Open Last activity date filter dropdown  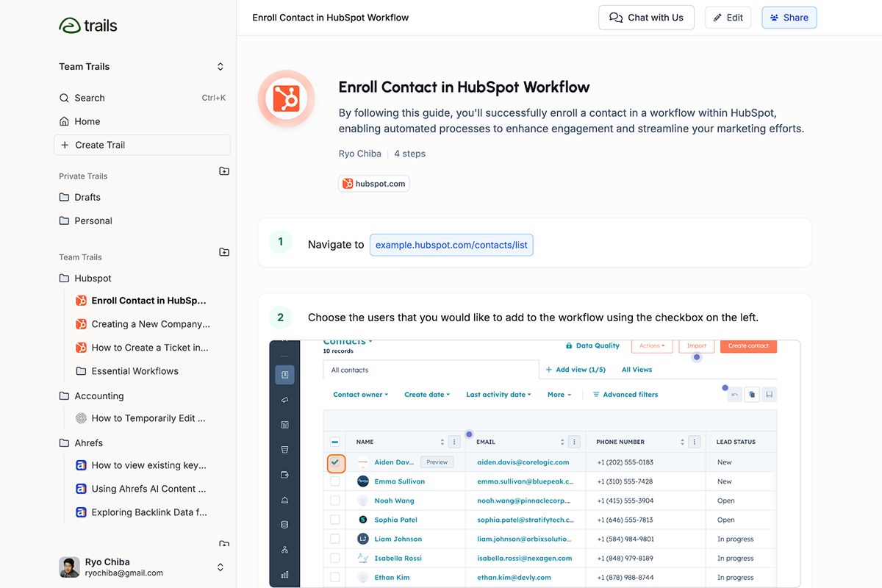click(x=499, y=395)
